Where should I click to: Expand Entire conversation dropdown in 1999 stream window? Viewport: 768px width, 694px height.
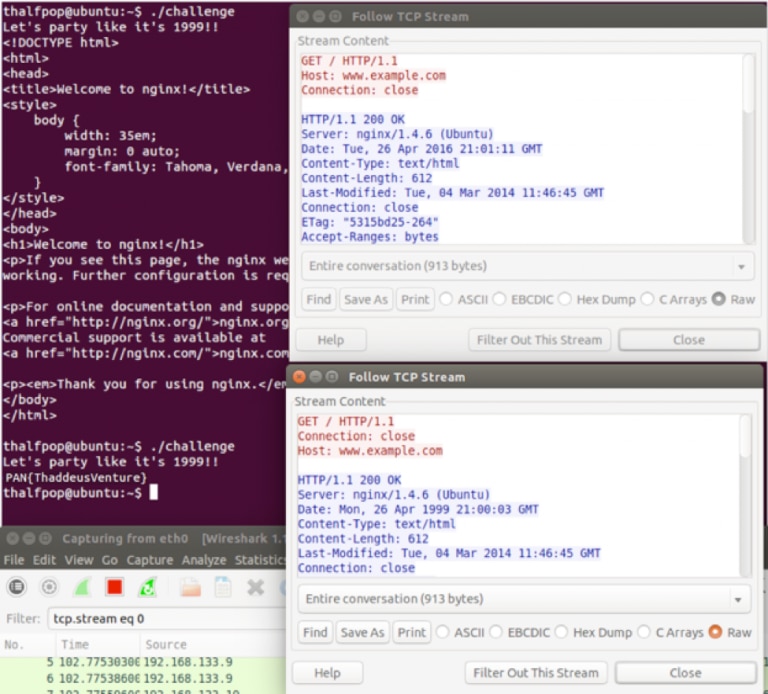pos(524,599)
